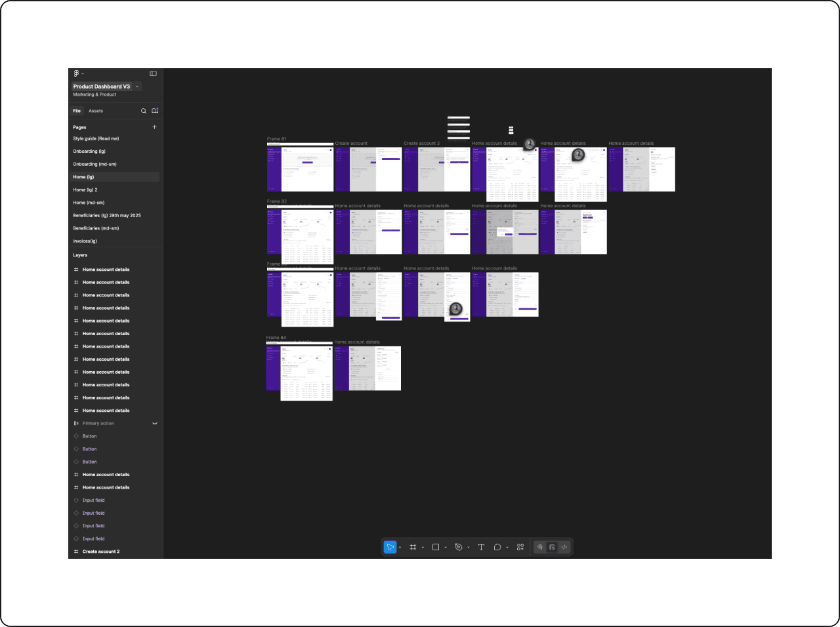Switch to Draw mode

pos(540,547)
